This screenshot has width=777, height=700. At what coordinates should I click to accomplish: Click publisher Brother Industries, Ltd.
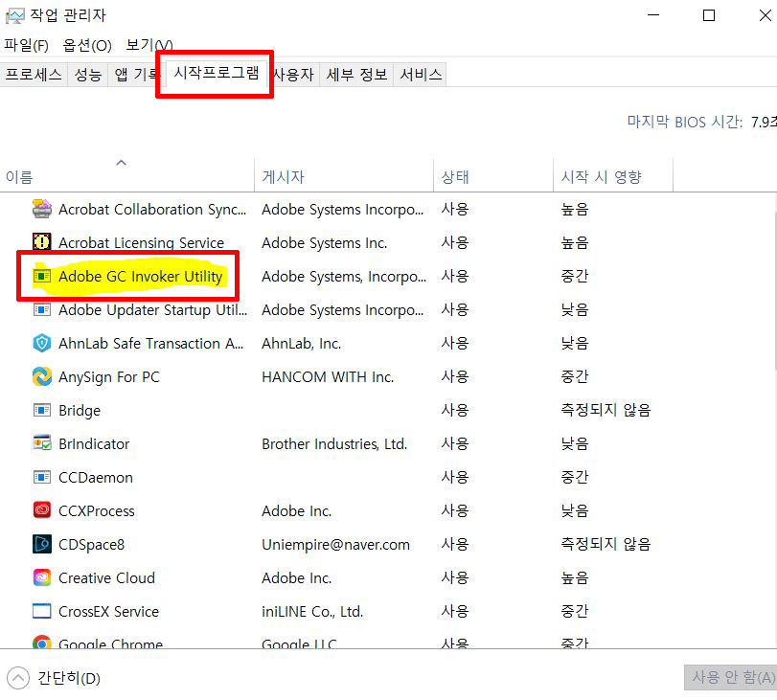tap(334, 444)
